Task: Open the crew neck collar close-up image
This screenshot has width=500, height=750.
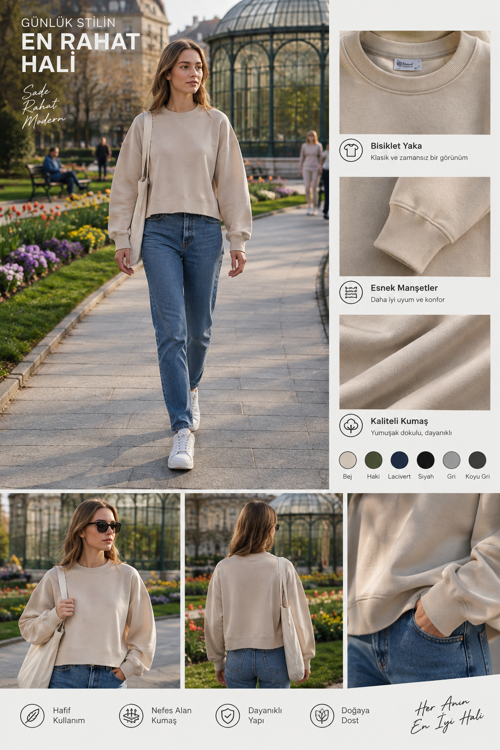Action: (415, 82)
